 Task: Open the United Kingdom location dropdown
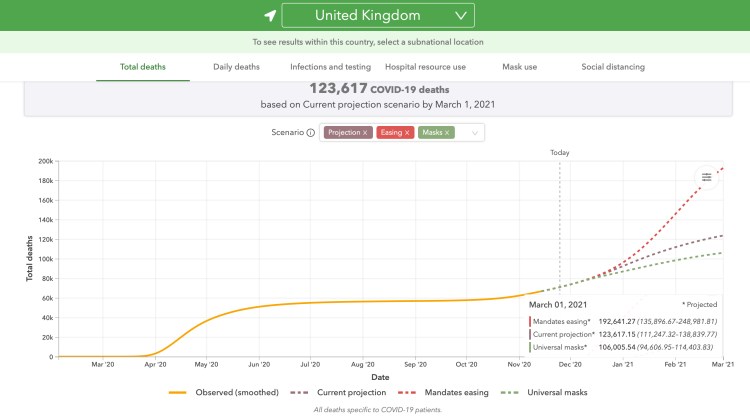click(x=378, y=16)
